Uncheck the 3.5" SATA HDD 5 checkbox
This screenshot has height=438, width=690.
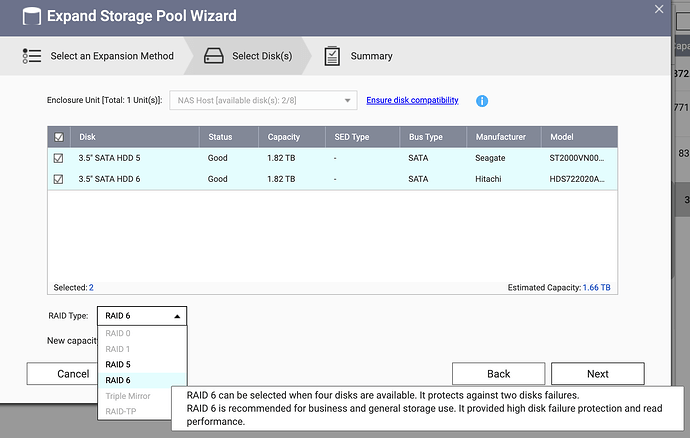pos(60,158)
